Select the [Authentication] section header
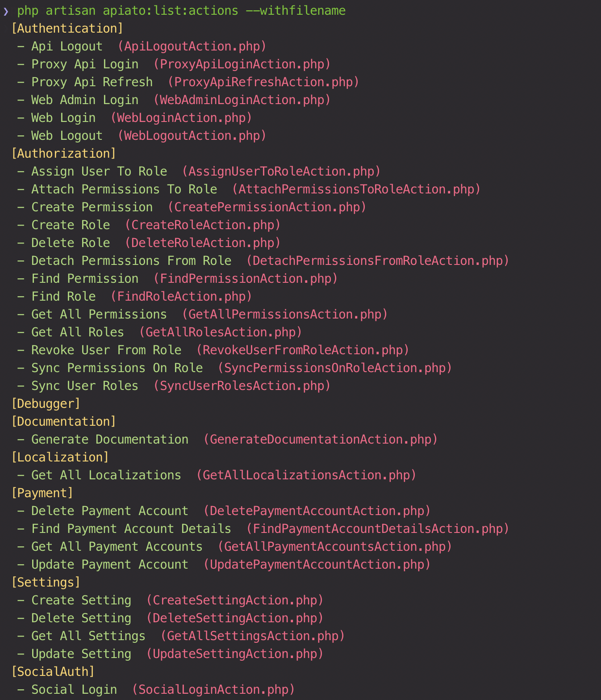Image resolution: width=601 pixels, height=700 pixels. click(x=67, y=29)
